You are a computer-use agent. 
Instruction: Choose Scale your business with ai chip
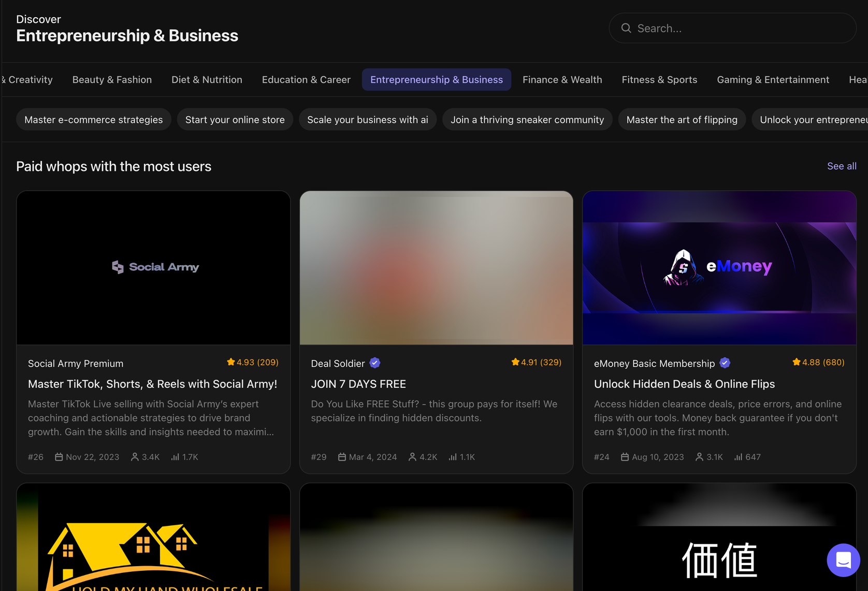pos(368,120)
